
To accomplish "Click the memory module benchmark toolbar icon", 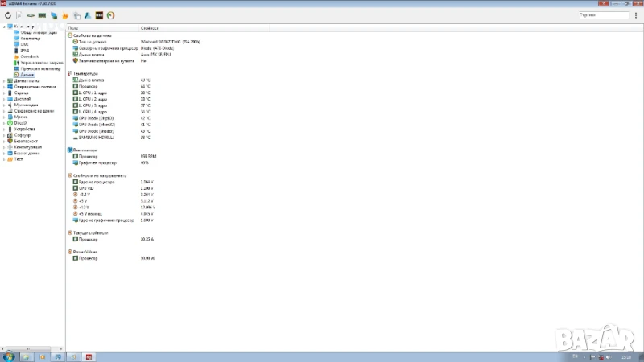I will pyautogui.click(x=41, y=15).
